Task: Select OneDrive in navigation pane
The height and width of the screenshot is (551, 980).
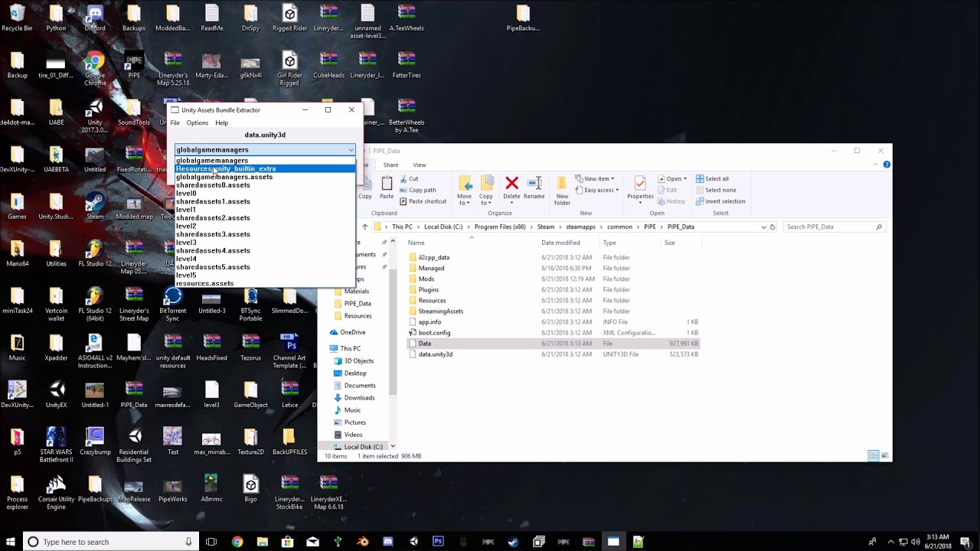Action: (353, 332)
